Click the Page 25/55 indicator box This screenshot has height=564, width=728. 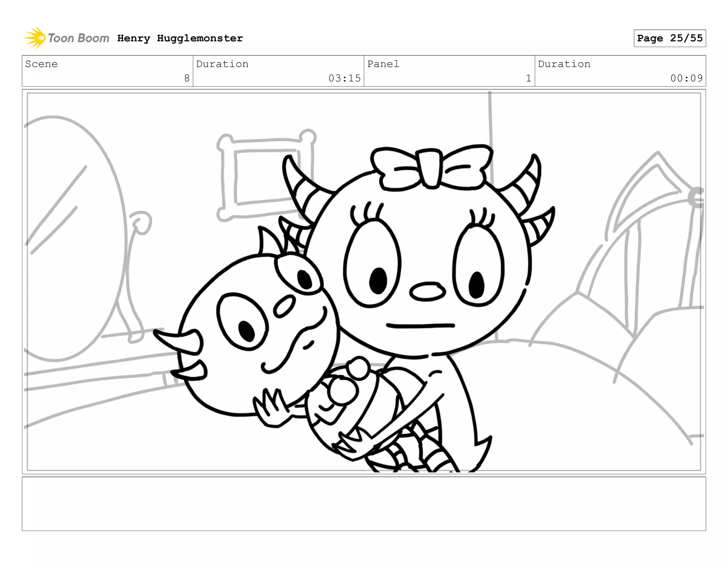point(669,38)
